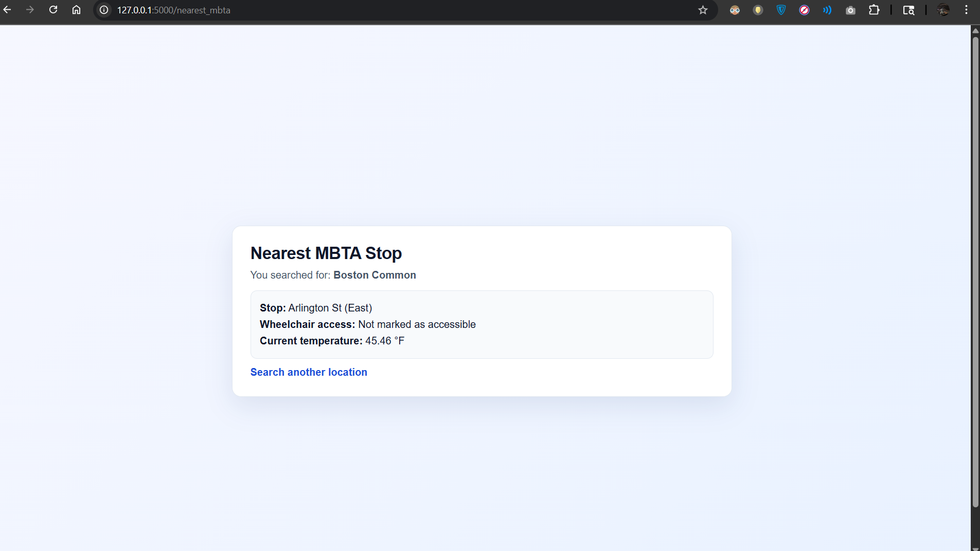View site information icon in address bar
Viewport: 980px width, 551px height.
(x=104, y=10)
